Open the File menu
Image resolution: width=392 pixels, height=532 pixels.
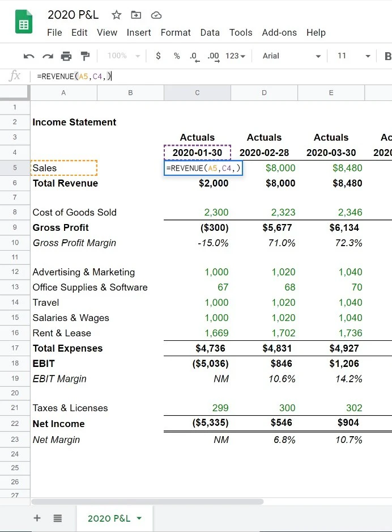54,32
